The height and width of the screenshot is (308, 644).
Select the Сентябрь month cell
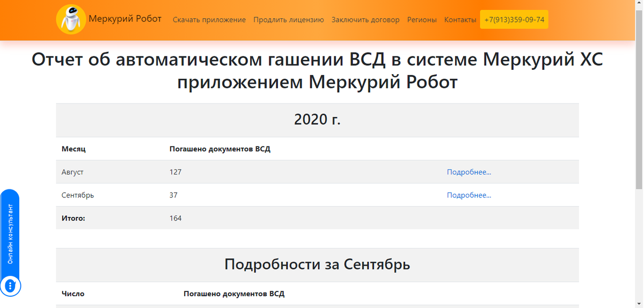tap(78, 195)
